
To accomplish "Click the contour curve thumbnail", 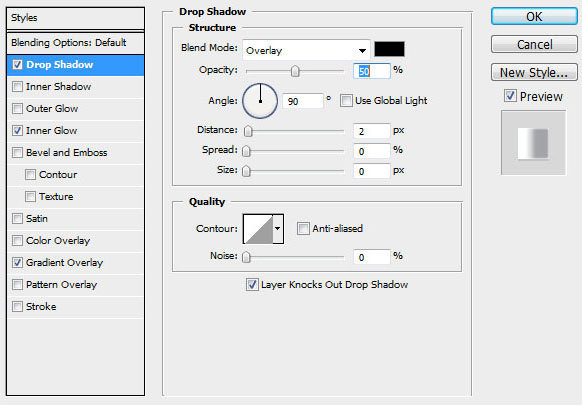I will coord(259,229).
